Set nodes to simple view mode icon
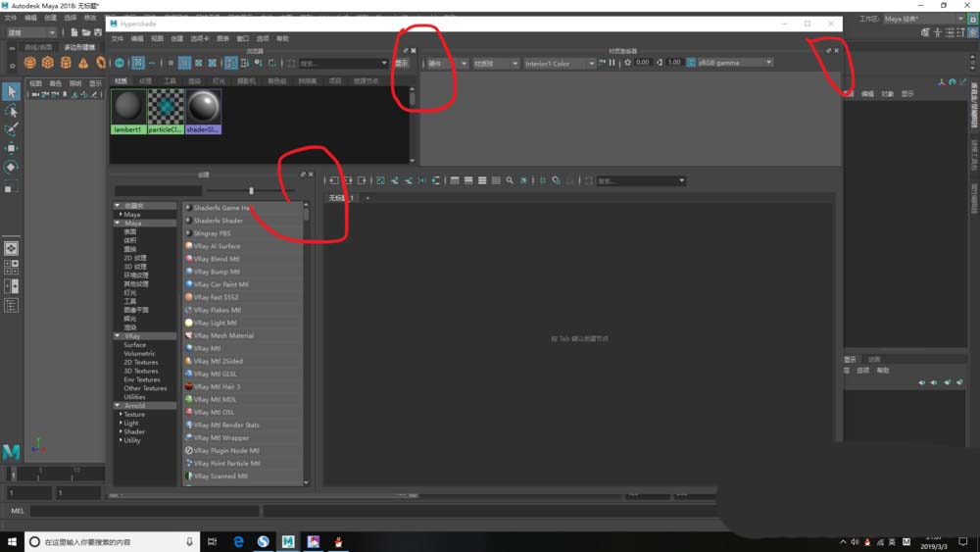The image size is (980, 552). [455, 180]
